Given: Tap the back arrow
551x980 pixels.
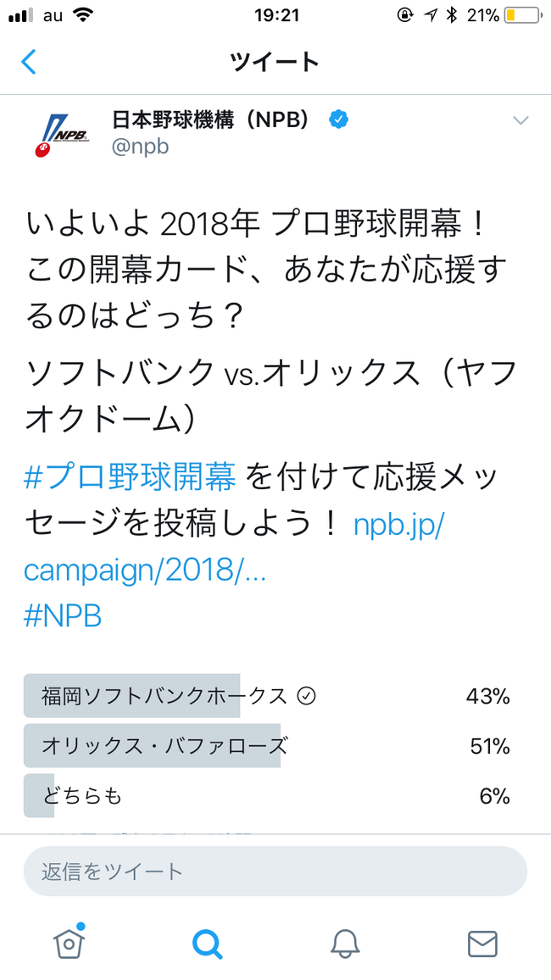Looking at the screenshot, I should [x=29, y=62].
